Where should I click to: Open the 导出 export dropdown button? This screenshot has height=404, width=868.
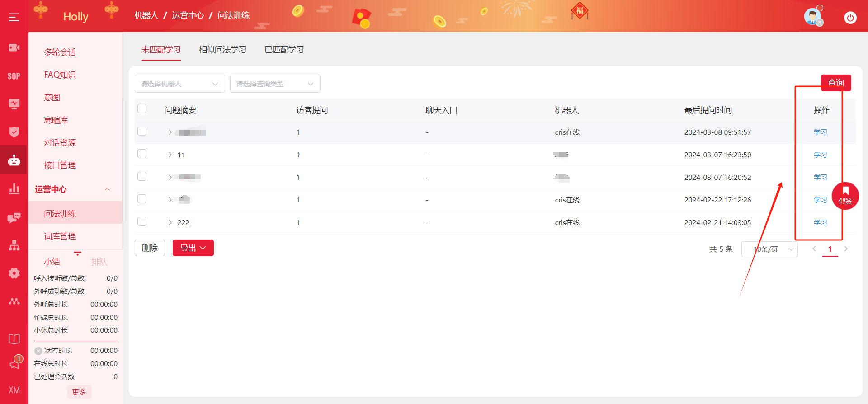point(193,248)
